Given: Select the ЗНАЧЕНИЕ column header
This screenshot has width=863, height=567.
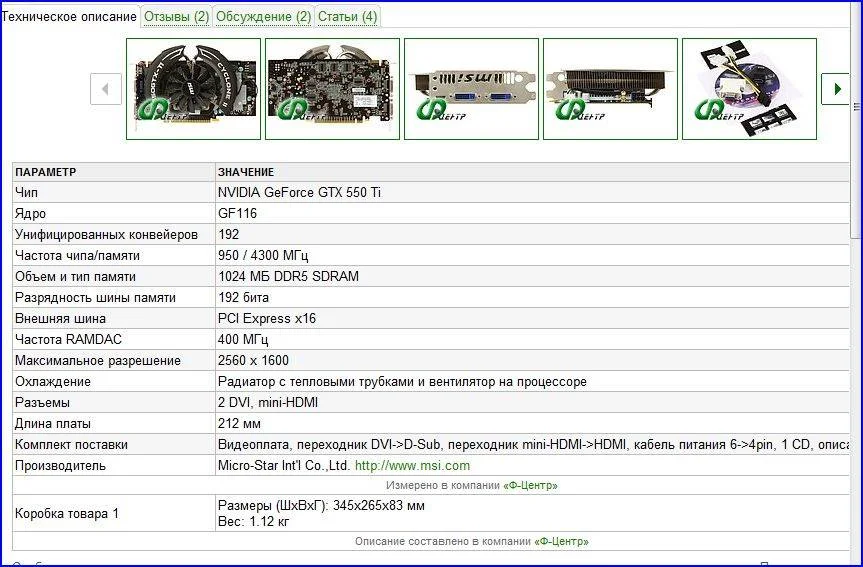Looking at the screenshot, I should coord(245,172).
